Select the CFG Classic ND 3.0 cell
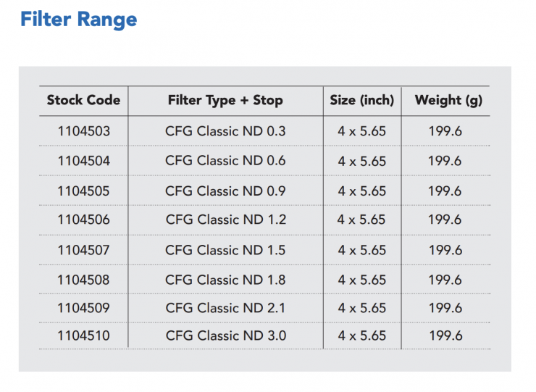The height and width of the screenshot is (392, 536). tap(225, 336)
